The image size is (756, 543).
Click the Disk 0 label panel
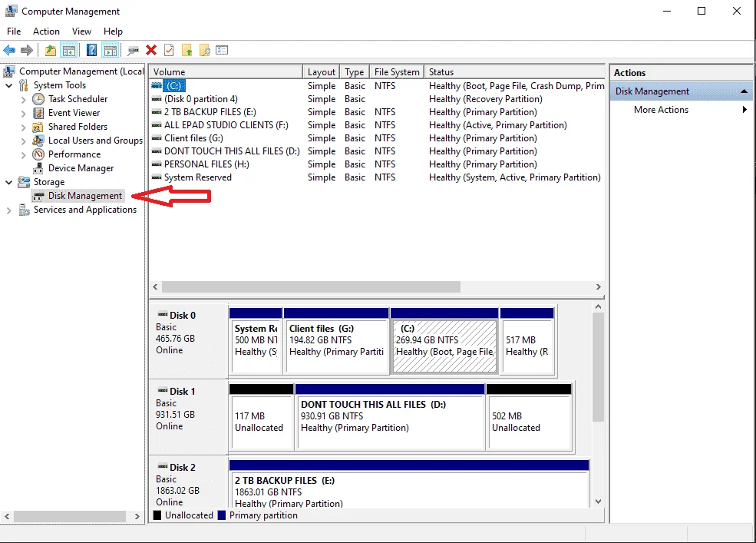point(188,341)
